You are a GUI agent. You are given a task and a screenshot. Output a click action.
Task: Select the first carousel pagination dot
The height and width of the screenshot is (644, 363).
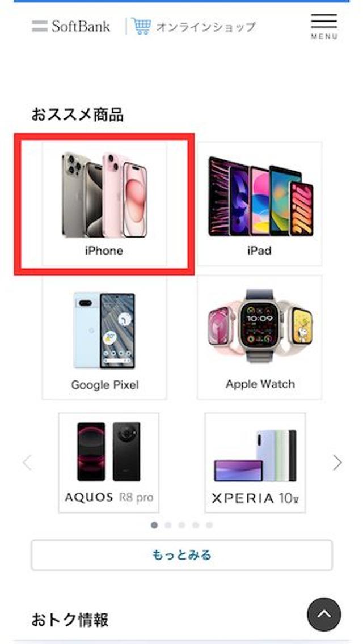[x=154, y=525]
